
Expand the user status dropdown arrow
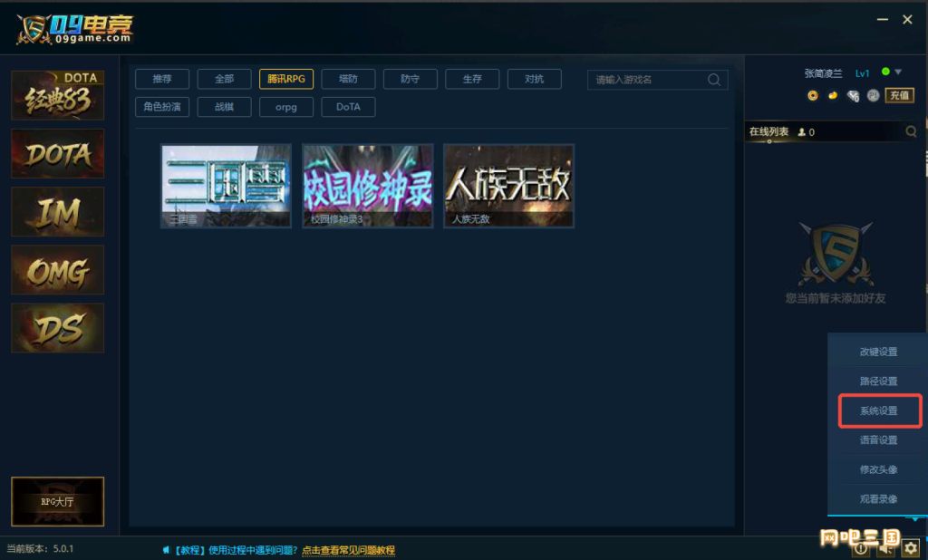(x=898, y=72)
